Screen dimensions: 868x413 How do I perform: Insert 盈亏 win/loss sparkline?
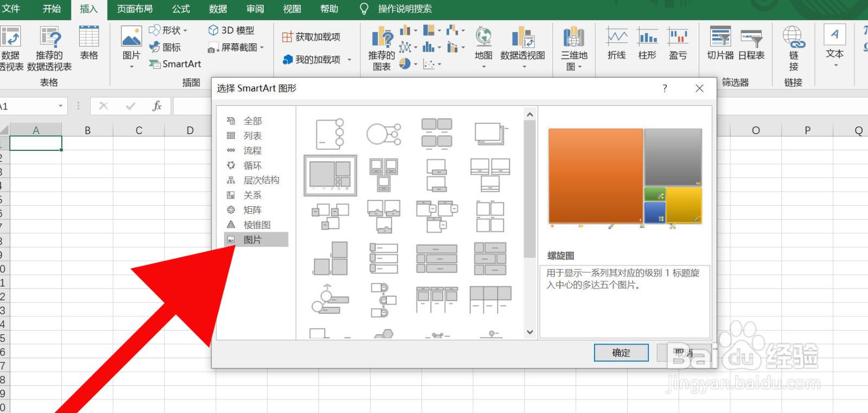click(678, 43)
